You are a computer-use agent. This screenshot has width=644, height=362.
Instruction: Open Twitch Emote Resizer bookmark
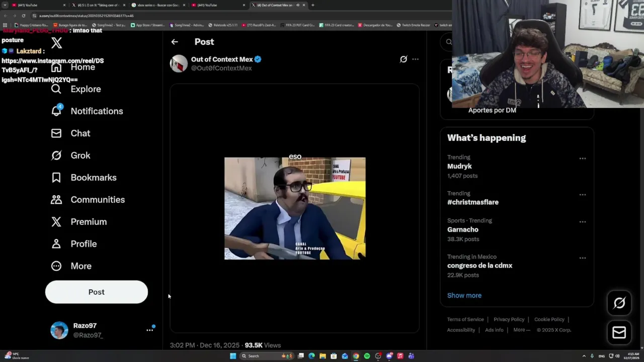tap(414, 25)
